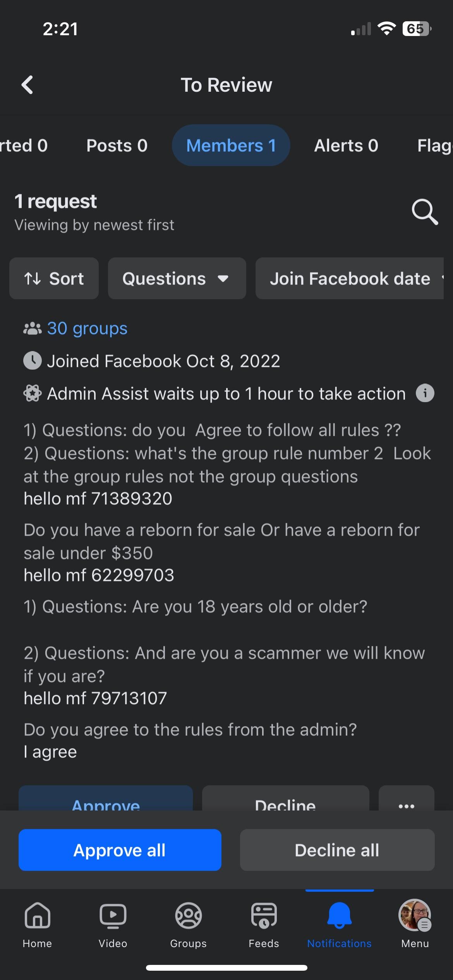The image size is (453, 980).
Task: Open the member request search icon
Action: click(x=424, y=212)
